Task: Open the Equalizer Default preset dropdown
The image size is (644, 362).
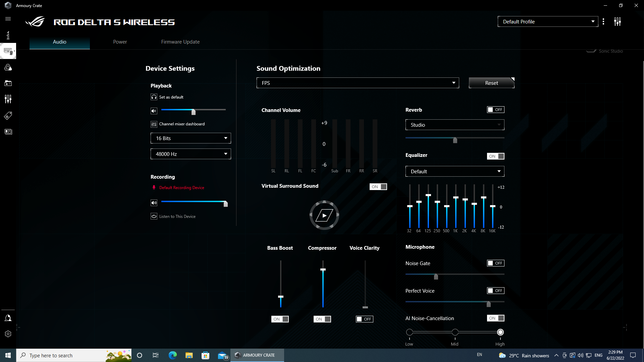Action: [455, 171]
